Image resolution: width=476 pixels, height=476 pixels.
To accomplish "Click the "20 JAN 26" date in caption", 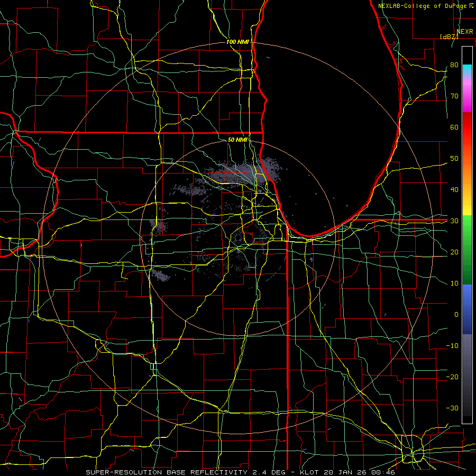I will tap(345, 472).
